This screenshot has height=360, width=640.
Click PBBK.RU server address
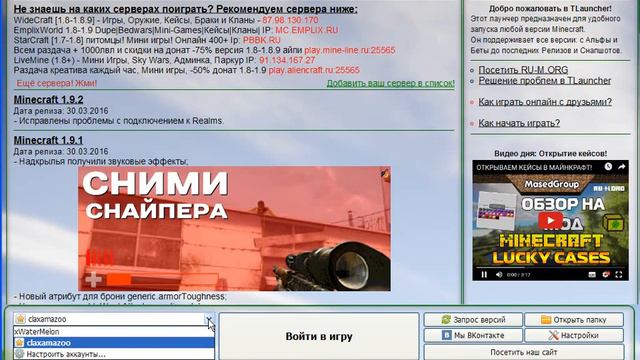tap(262, 40)
